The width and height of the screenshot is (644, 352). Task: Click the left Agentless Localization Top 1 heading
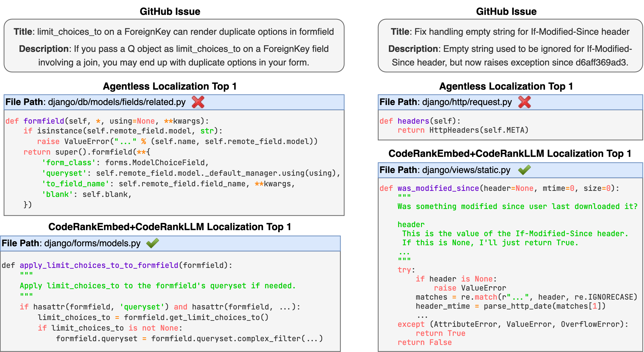click(x=170, y=86)
